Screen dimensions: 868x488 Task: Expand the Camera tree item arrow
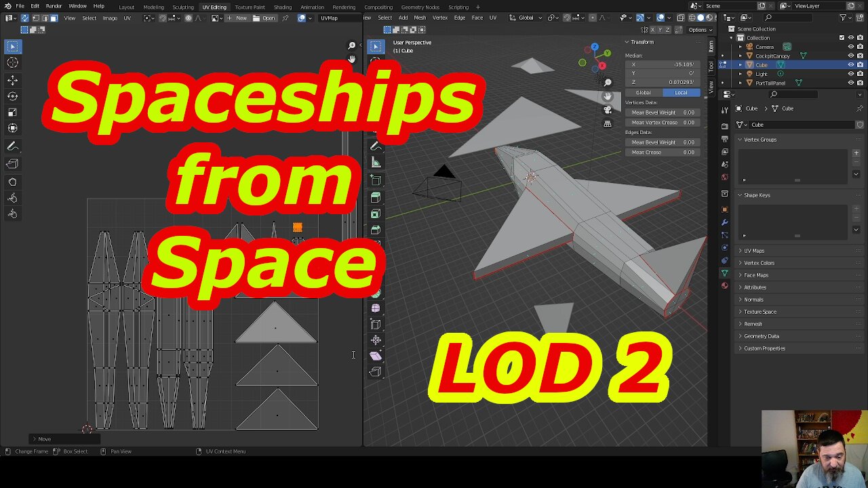741,47
